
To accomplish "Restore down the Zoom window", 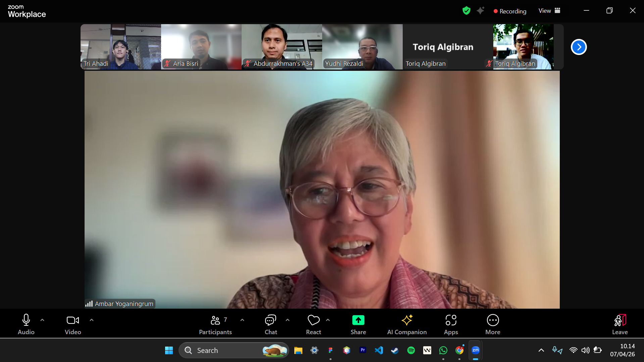I will coord(609,10).
